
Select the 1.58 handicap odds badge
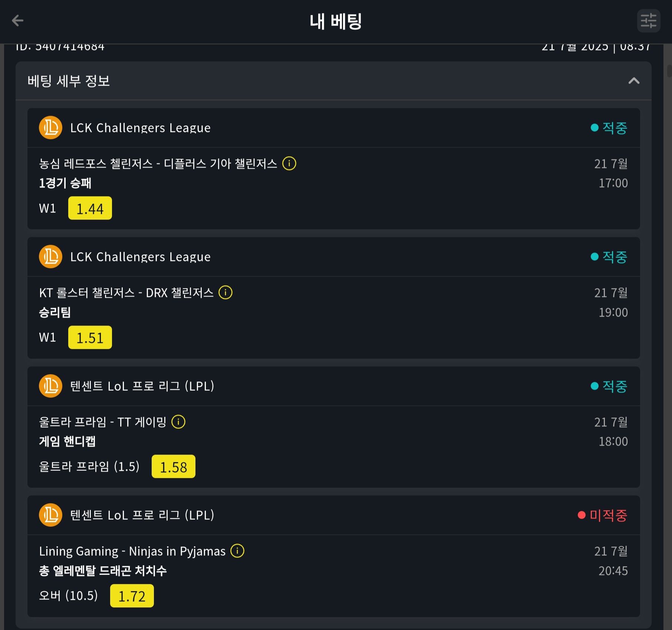coord(174,466)
